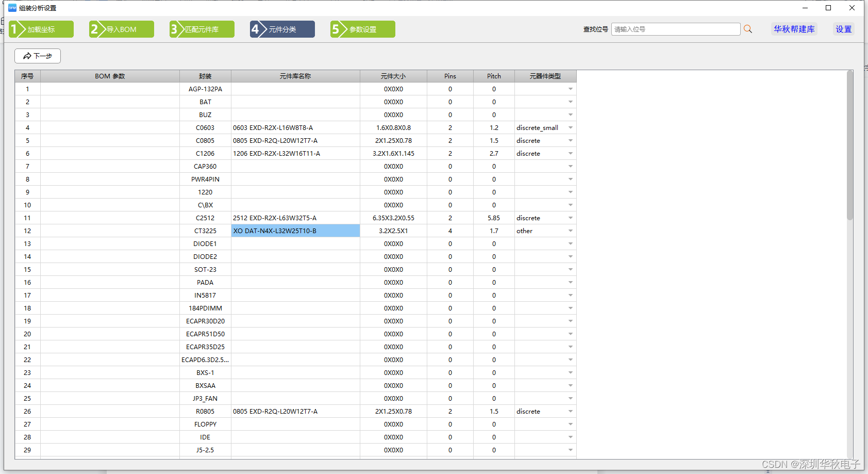Click the BOM 参数 column header

tap(110, 76)
